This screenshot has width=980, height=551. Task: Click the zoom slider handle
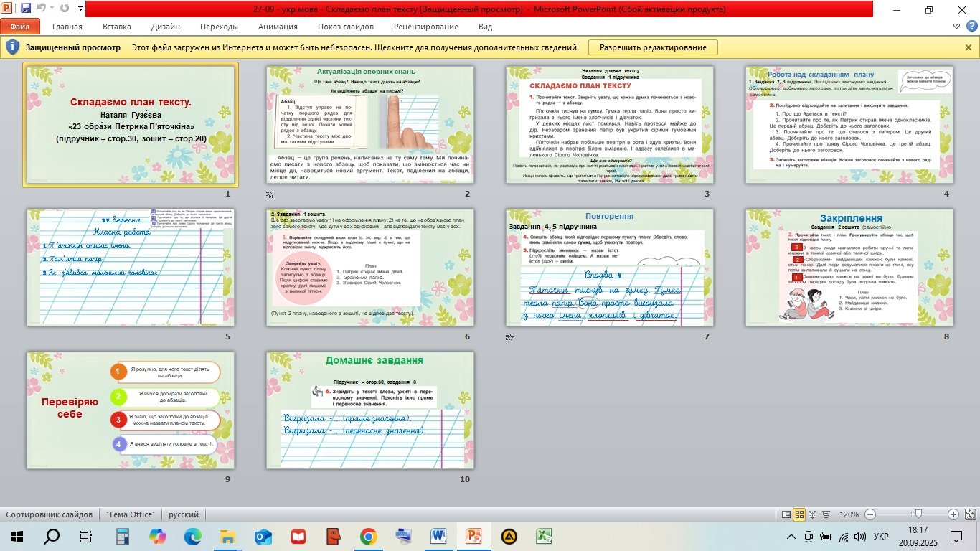pyautogui.click(x=918, y=514)
